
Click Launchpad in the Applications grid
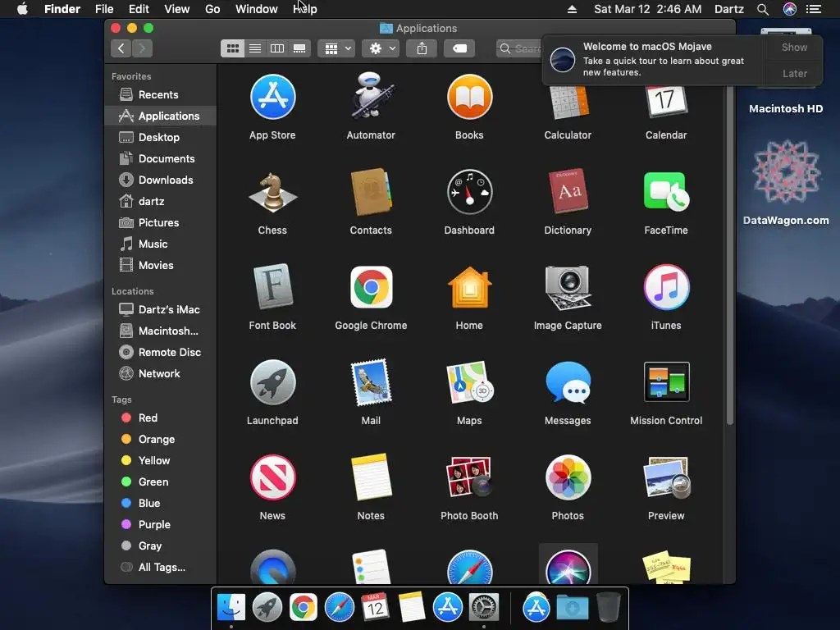coord(272,382)
